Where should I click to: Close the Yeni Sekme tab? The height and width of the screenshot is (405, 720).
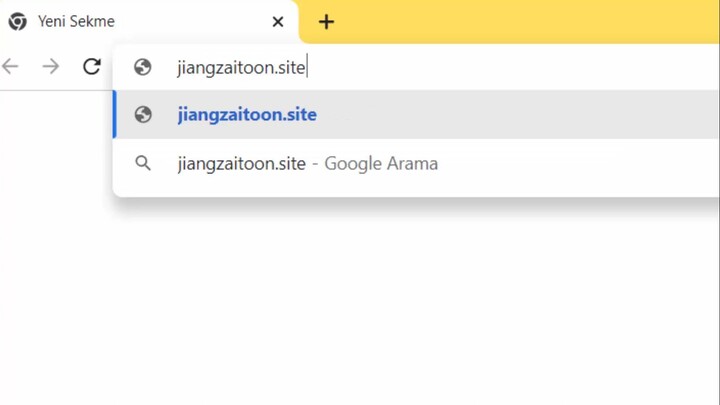tap(278, 21)
